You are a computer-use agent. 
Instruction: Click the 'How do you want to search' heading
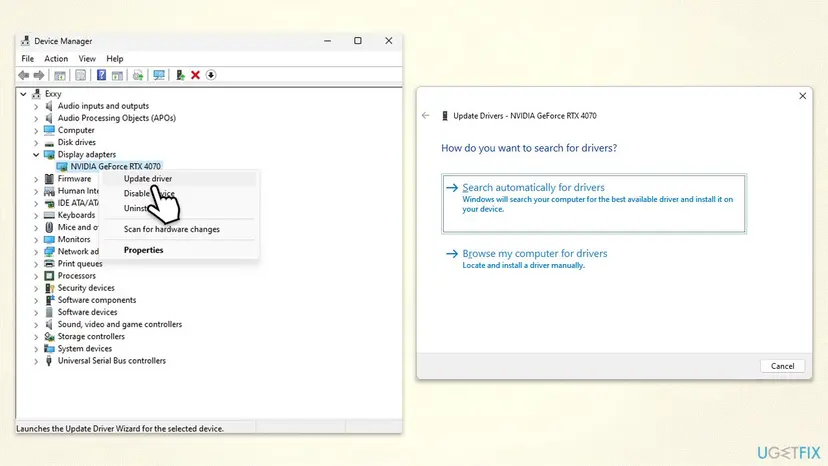(x=529, y=148)
